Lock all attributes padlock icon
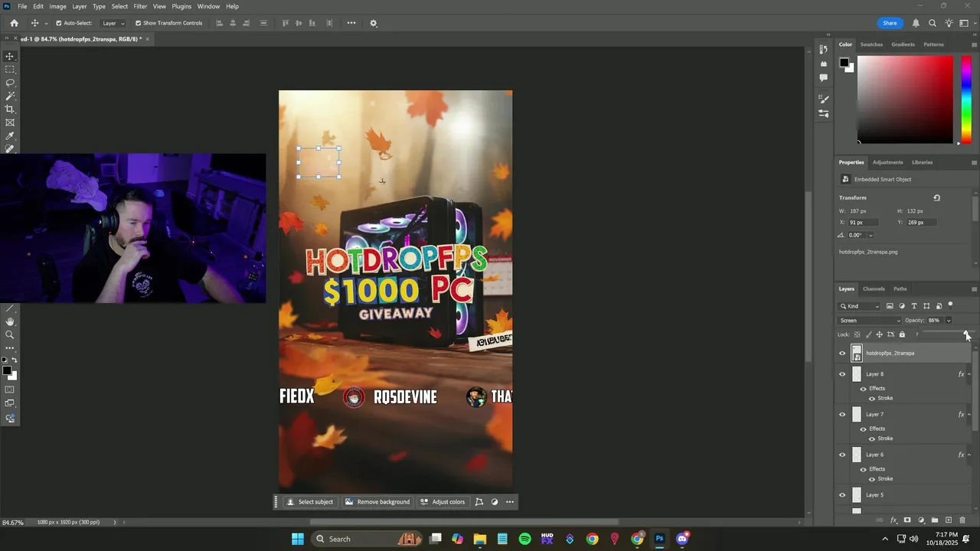The height and width of the screenshot is (551, 980). pos(902,334)
